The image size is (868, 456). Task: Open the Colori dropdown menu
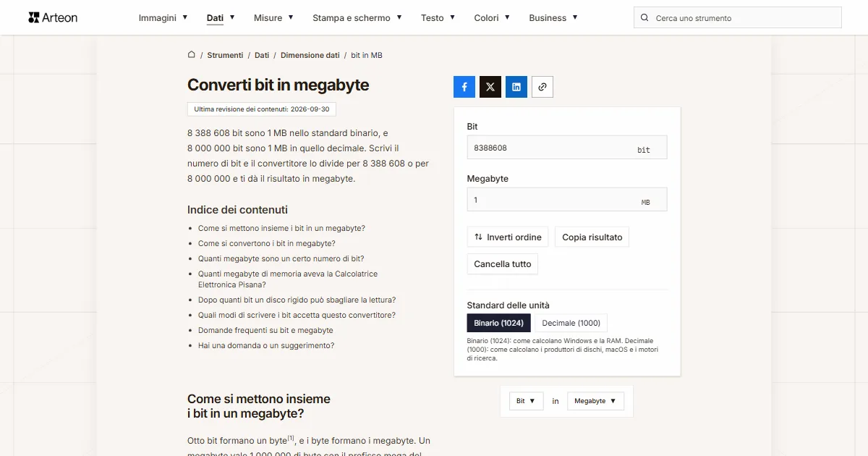tap(493, 18)
